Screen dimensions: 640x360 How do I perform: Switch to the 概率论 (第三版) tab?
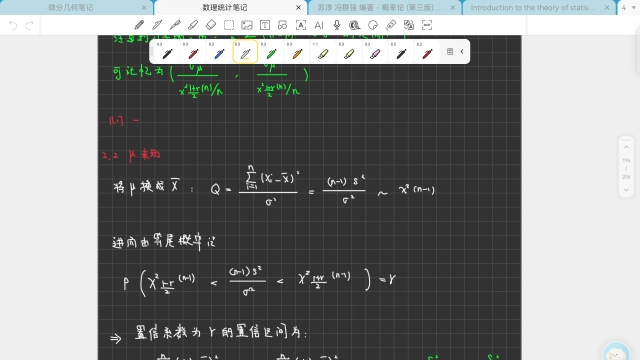tap(380, 8)
